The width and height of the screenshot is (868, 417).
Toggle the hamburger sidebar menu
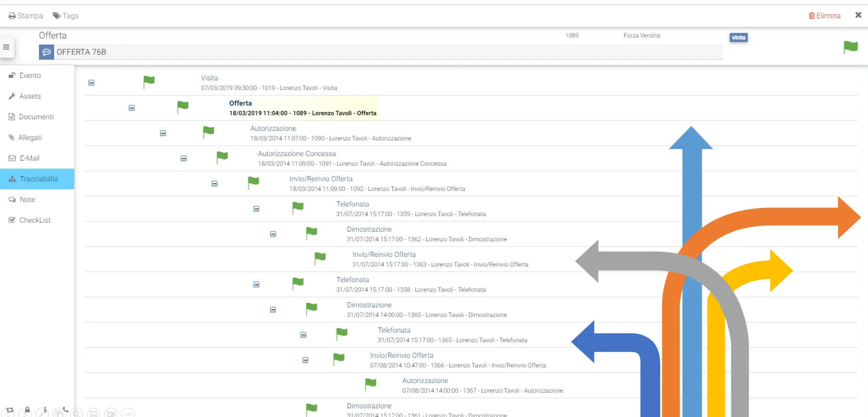6,47
